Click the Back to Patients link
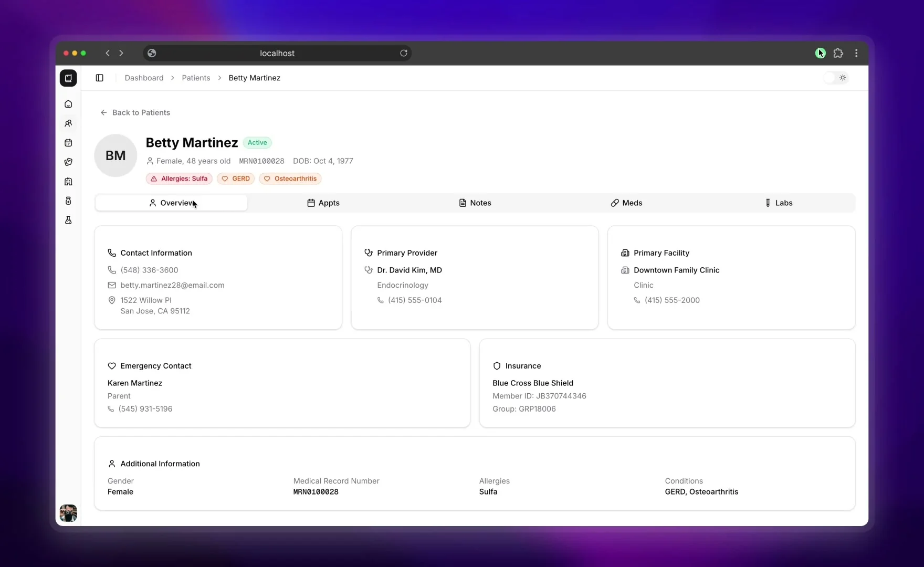This screenshot has width=924, height=567. [135, 112]
